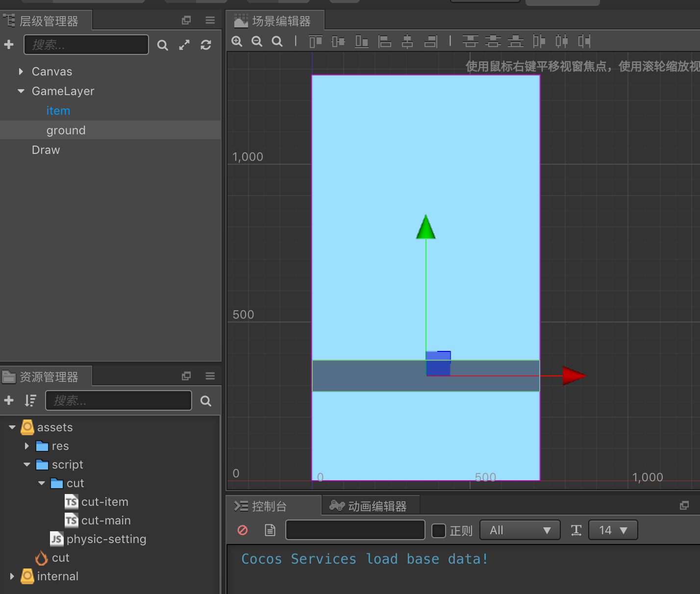Screen dimensions: 700x594
Task: Add a new node with plus button
Action: tap(9, 45)
